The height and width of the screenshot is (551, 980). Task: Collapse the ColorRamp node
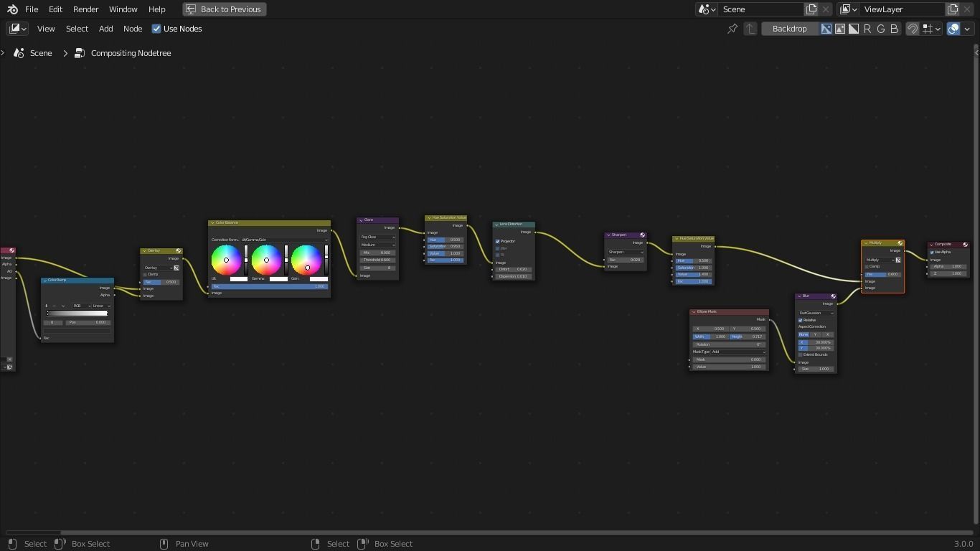(x=44, y=280)
